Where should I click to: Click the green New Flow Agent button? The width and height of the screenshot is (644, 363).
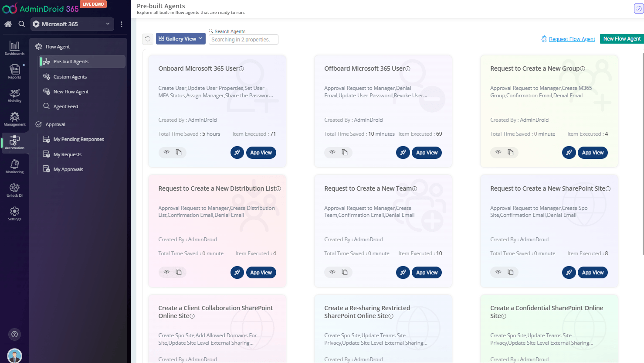click(x=622, y=39)
